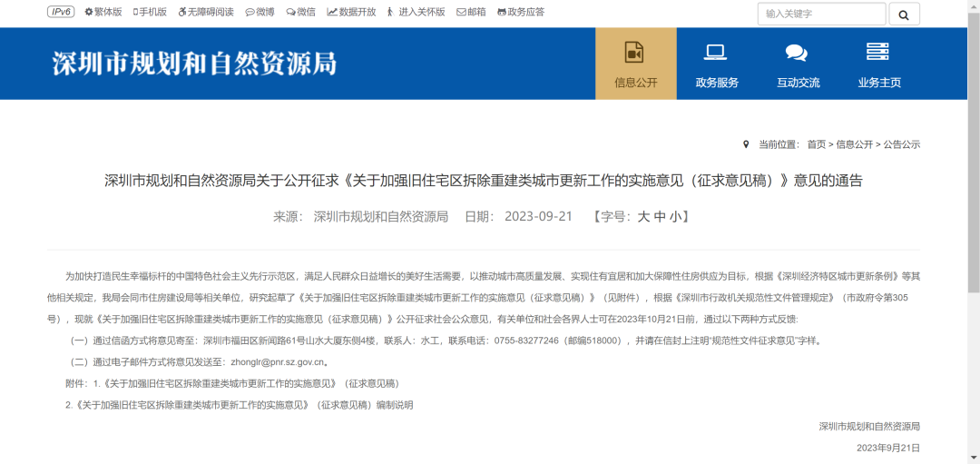Enable 无障碍阅读 accessibility reading

point(206,12)
